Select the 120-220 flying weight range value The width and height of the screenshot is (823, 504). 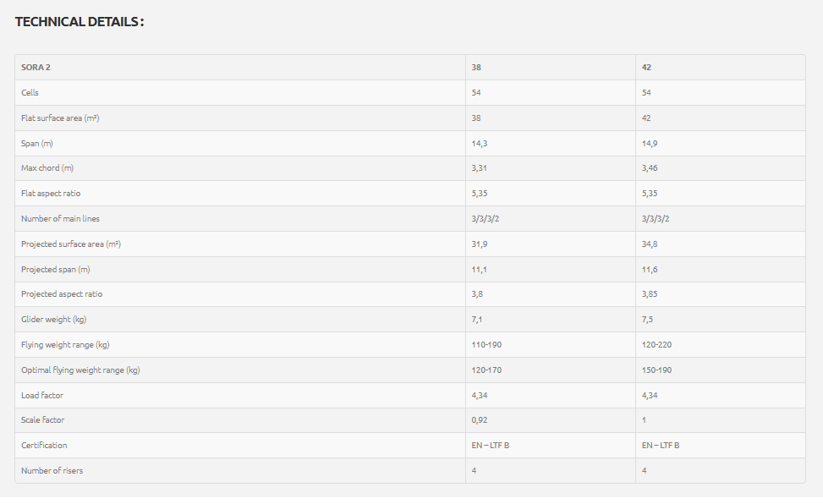(657, 345)
